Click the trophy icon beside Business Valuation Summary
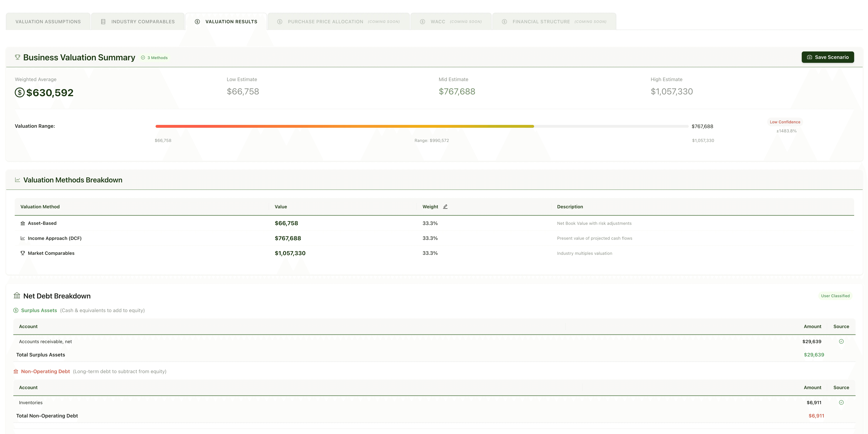Viewport: 868px width, 434px height. pos(18,57)
